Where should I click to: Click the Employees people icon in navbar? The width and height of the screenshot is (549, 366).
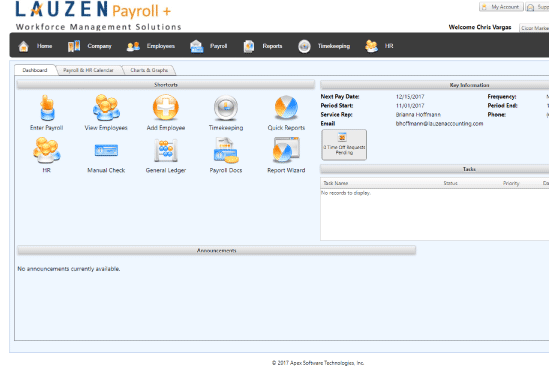(x=133, y=46)
